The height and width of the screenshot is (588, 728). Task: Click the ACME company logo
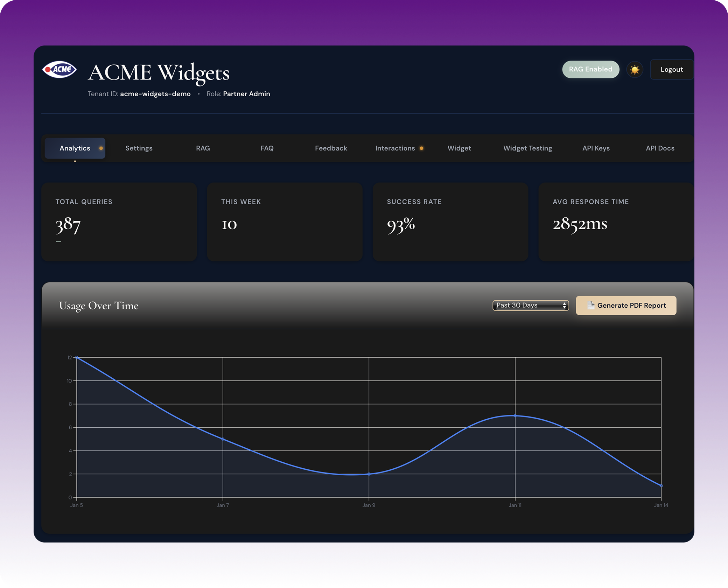[x=60, y=69]
